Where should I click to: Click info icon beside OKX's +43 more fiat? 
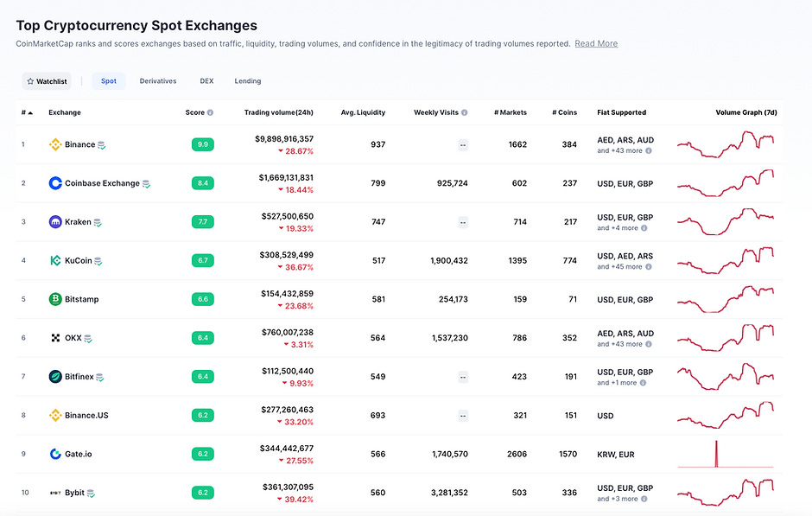point(649,344)
